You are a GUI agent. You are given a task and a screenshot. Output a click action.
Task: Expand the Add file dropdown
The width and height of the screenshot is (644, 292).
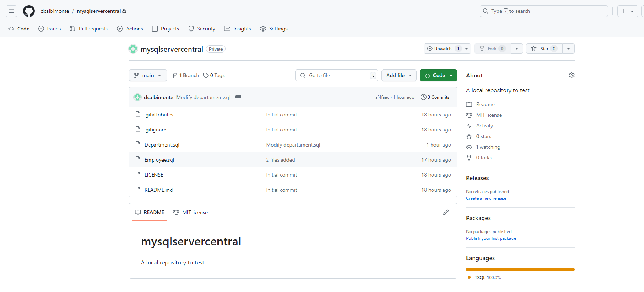coord(399,75)
